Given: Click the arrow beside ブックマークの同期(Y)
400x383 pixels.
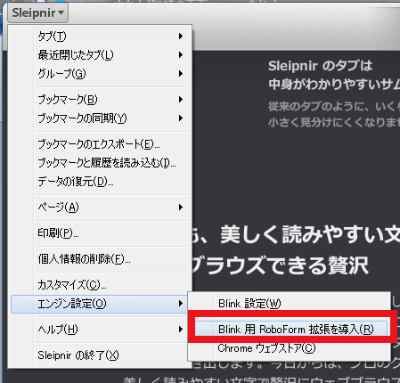Looking at the screenshot, I should coord(180,118).
